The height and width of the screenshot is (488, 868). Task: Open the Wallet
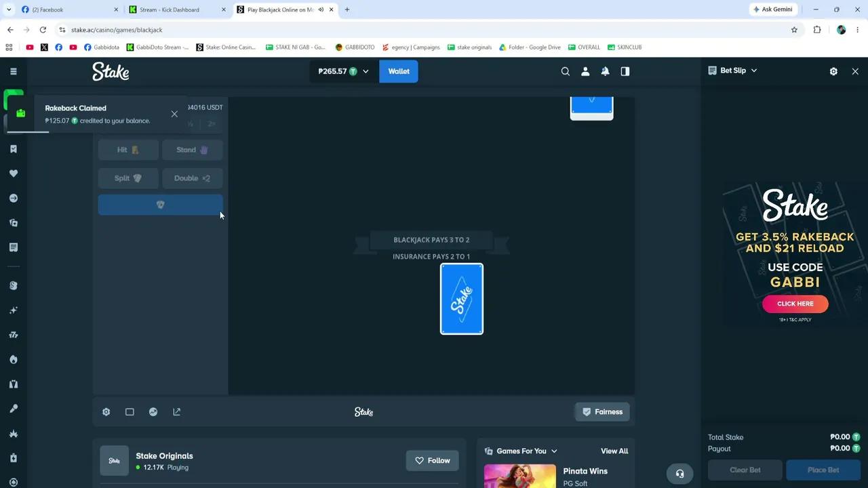tap(399, 71)
